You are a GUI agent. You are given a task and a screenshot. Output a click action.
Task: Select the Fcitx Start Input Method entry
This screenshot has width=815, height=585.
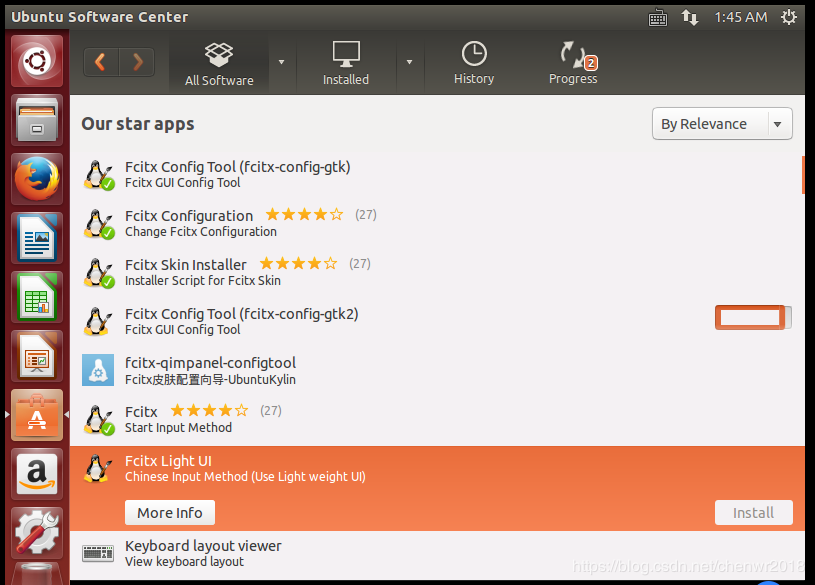pos(436,420)
